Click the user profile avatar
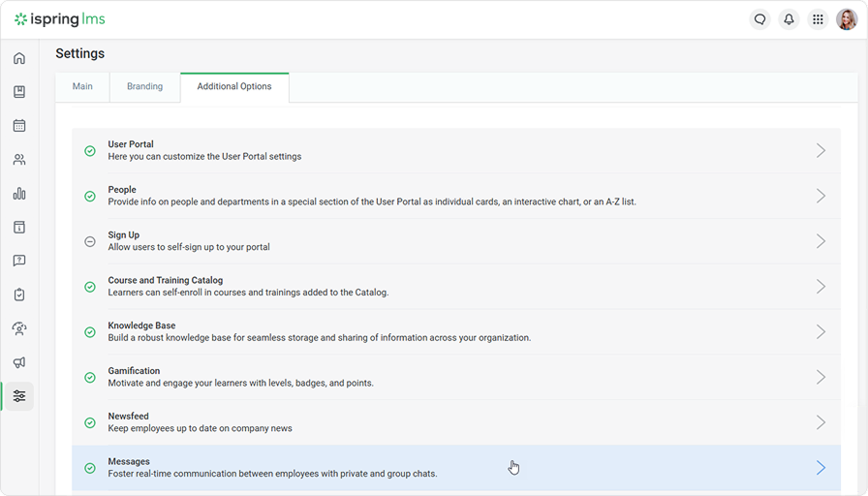 tap(847, 19)
